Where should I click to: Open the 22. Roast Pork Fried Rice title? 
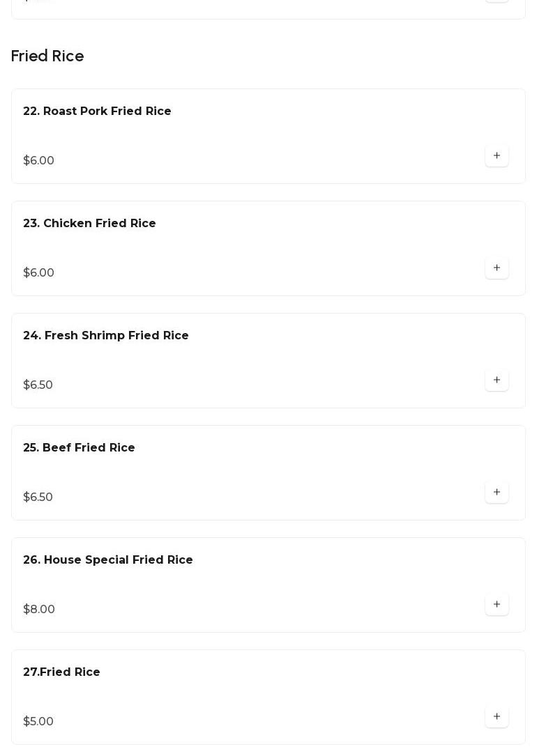(x=97, y=111)
